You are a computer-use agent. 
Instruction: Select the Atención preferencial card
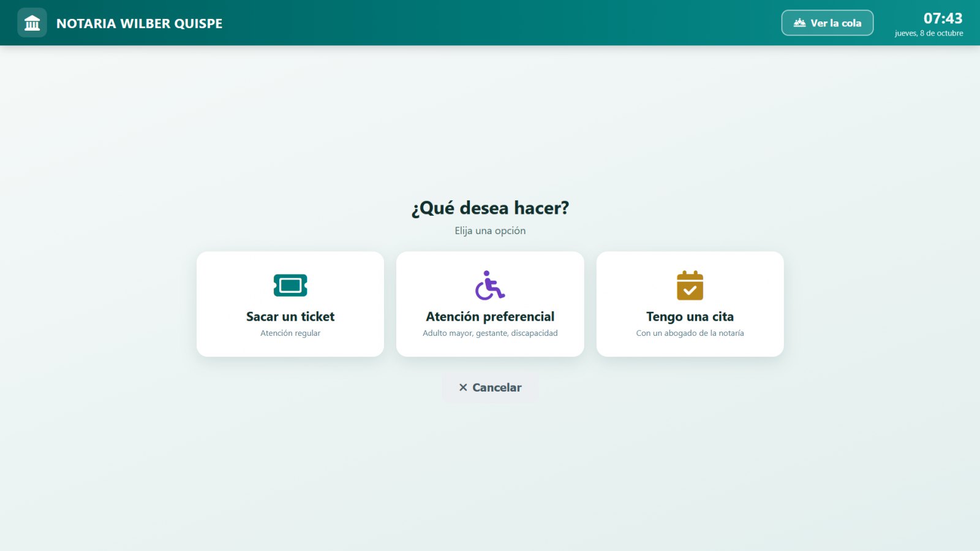(x=490, y=304)
